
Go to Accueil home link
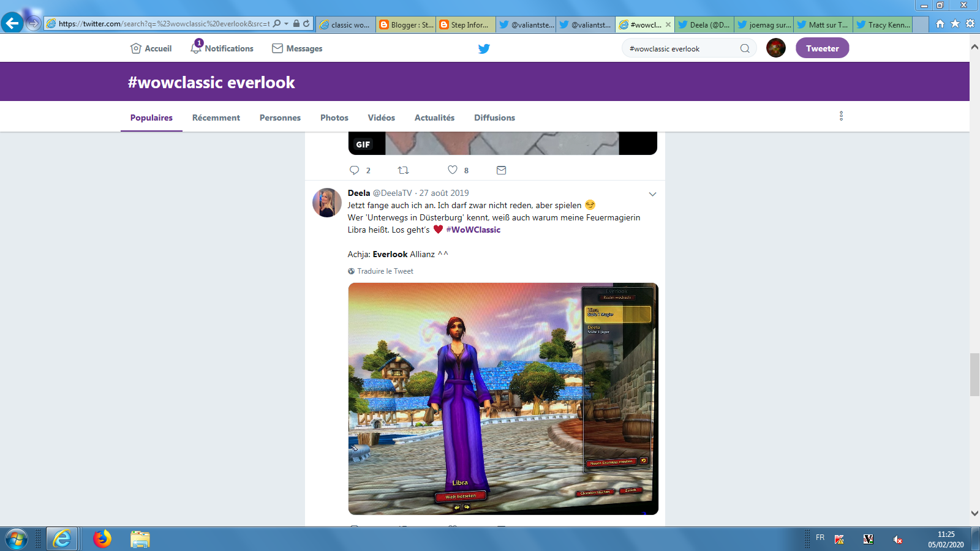point(151,48)
